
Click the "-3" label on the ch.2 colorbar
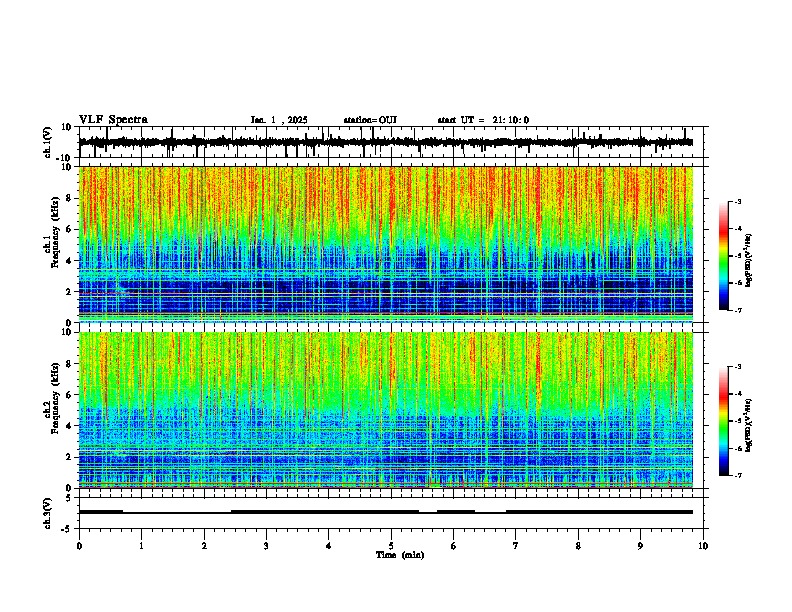coord(737,367)
